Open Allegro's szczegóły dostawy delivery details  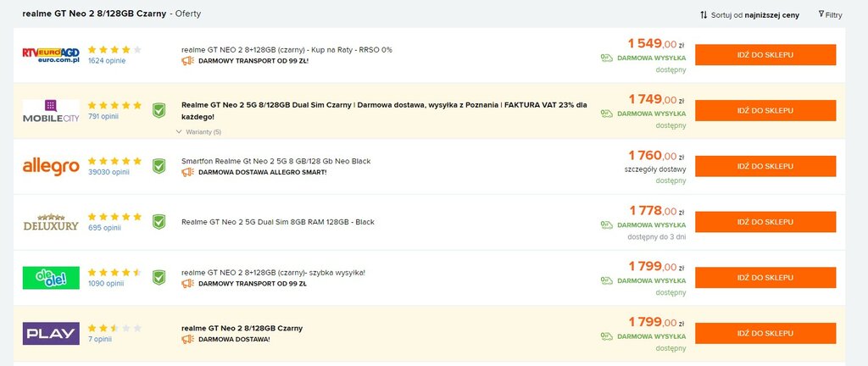(655, 169)
